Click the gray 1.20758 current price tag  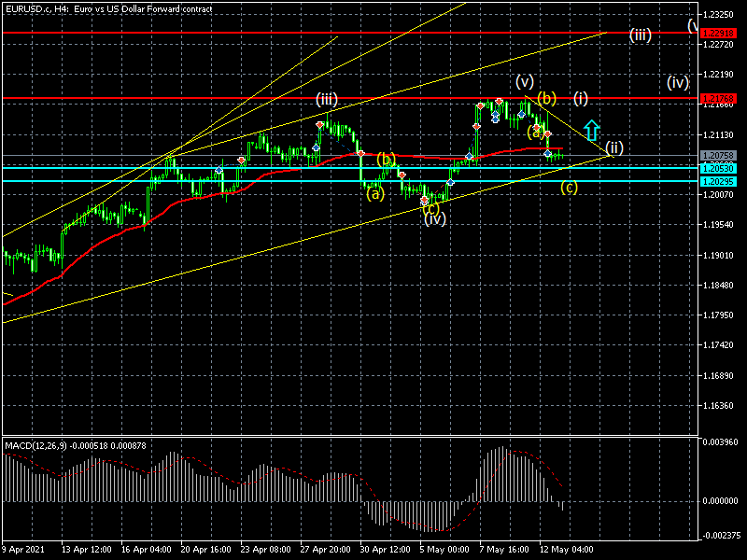pos(717,155)
